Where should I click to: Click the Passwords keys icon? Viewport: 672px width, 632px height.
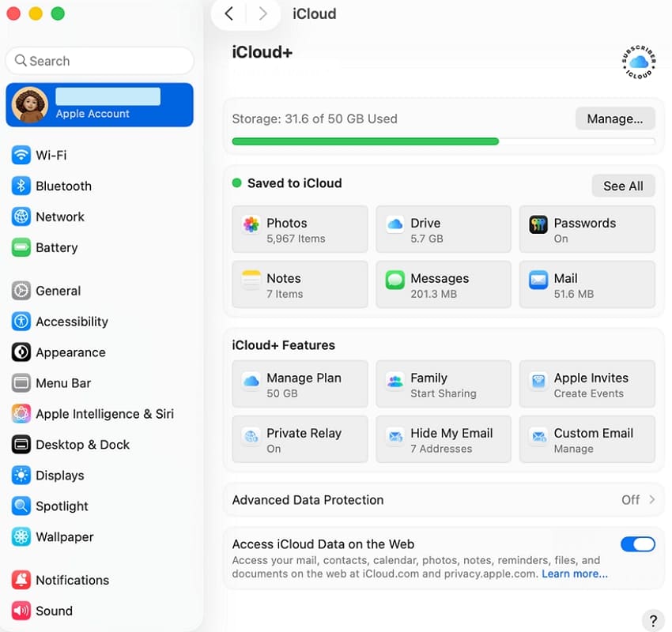point(538,224)
